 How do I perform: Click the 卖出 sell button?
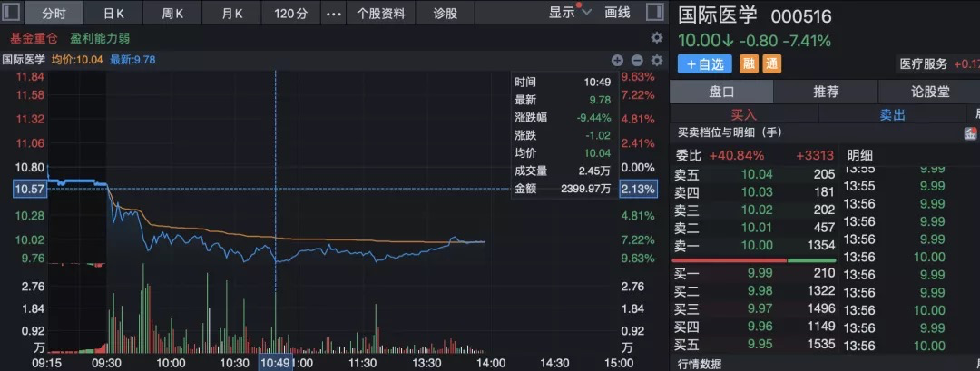point(893,115)
